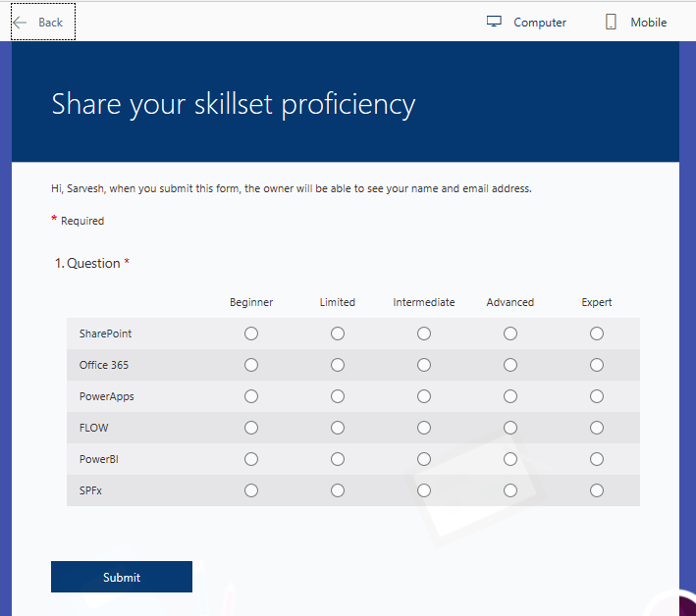The image size is (696, 616).
Task: Click the Expert column header
Action: [597, 302]
